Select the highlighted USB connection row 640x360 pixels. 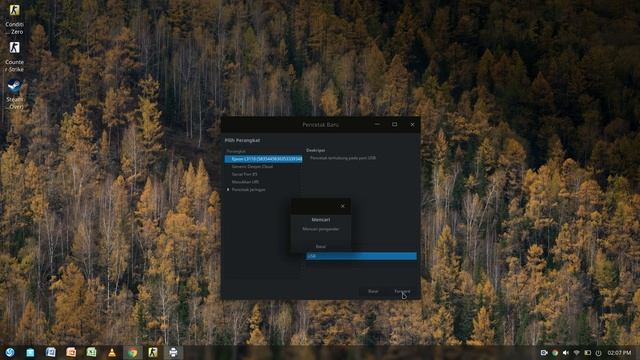361,256
